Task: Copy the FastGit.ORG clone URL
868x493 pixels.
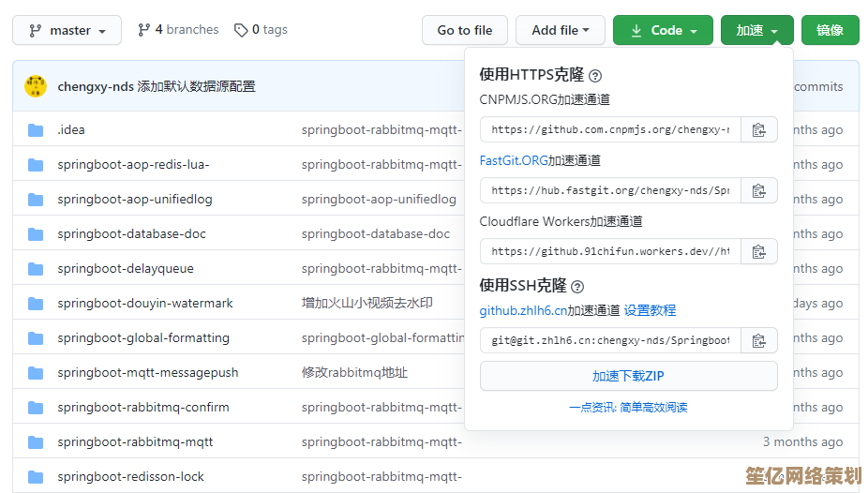Action: (x=758, y=190)
